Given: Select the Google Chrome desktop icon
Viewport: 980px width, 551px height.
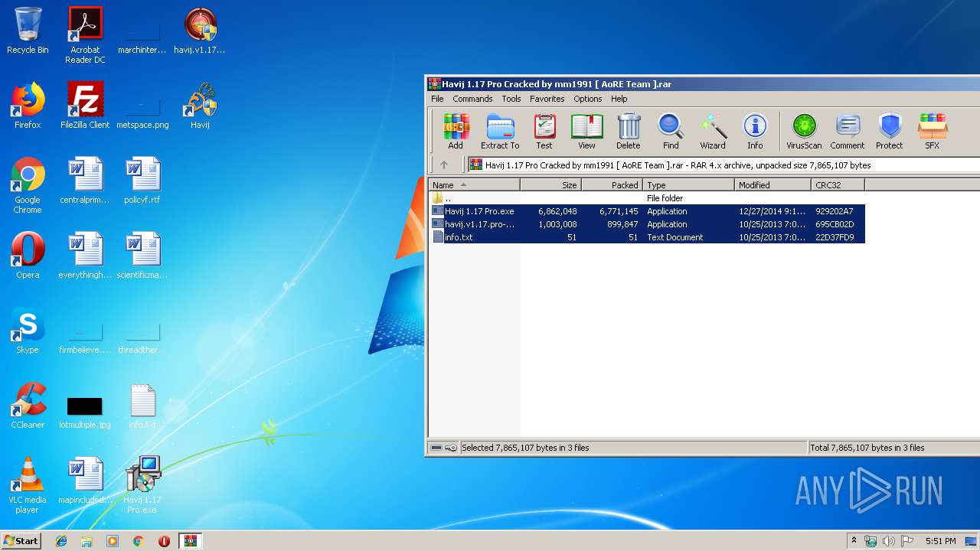Looking at the screenshot, I should pos(28,185).
